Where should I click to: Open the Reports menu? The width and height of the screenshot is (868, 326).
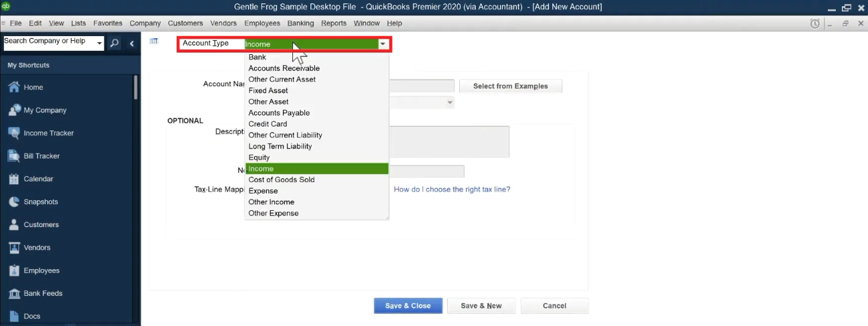coord(334,23)
